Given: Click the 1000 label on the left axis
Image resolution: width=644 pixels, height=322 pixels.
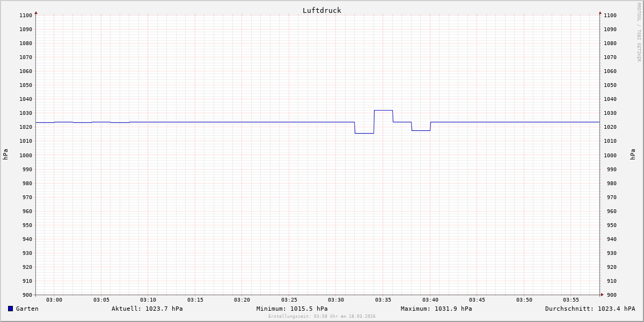Looking at the screenshot, I should (26, 155).
